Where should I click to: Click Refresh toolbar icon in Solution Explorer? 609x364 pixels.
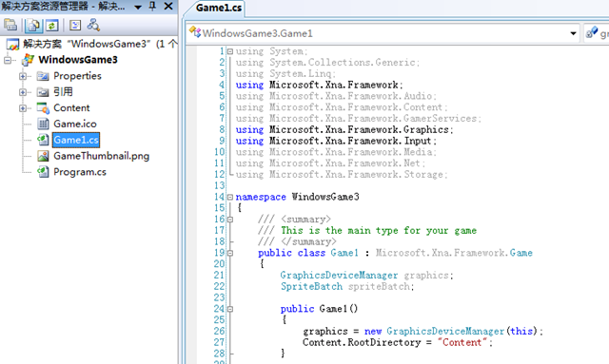(x=52, y=26)
